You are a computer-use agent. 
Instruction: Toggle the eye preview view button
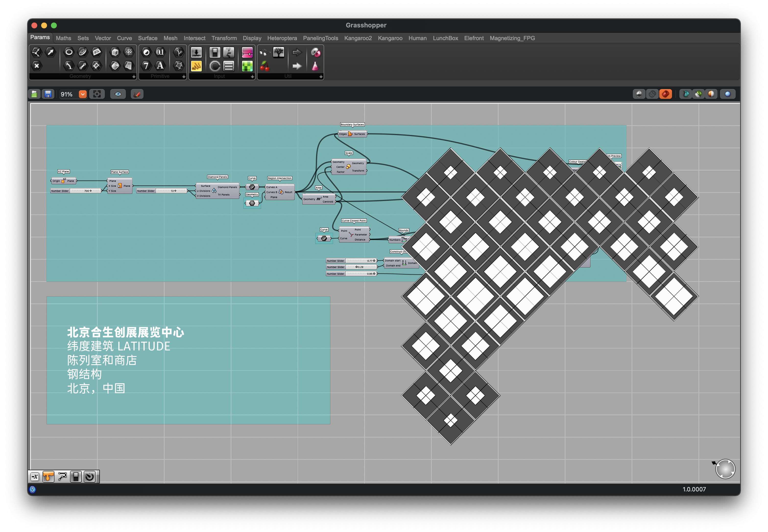tap(118, 94)
